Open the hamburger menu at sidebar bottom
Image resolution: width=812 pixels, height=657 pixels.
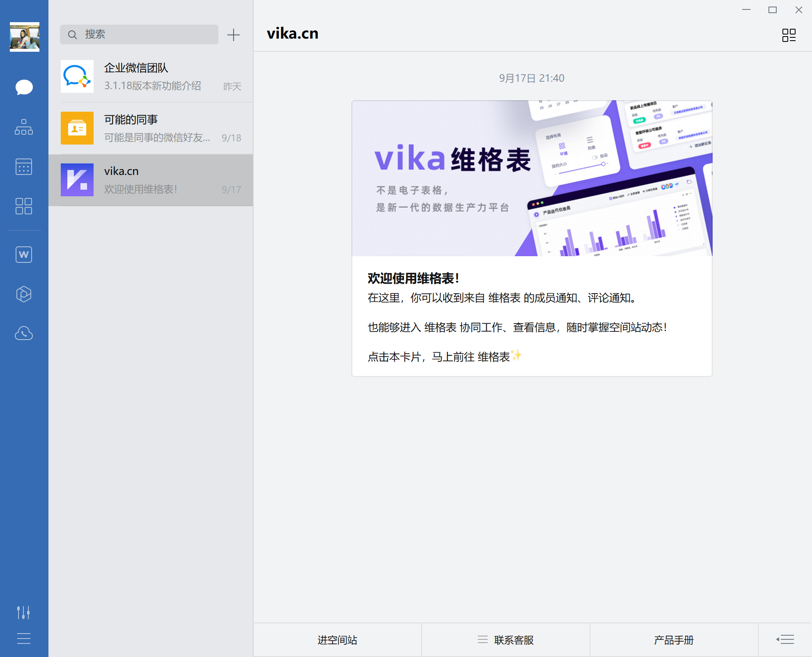pyautogui.click(x=24, y=639)
